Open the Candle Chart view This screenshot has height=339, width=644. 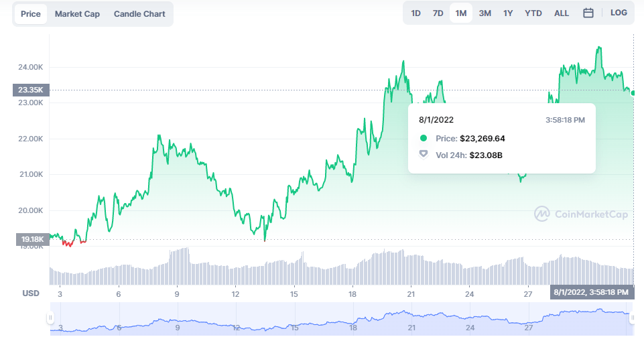pyautogui.click(x=139, y=14)
